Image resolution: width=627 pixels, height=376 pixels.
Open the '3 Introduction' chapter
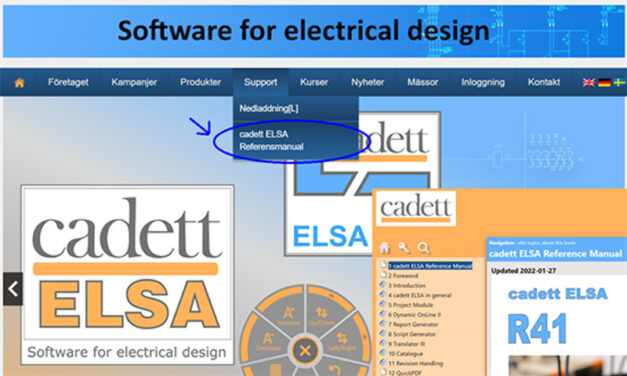407,286
